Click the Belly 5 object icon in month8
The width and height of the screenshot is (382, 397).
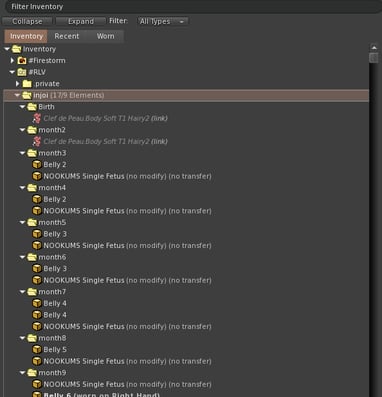click(37, 350)
